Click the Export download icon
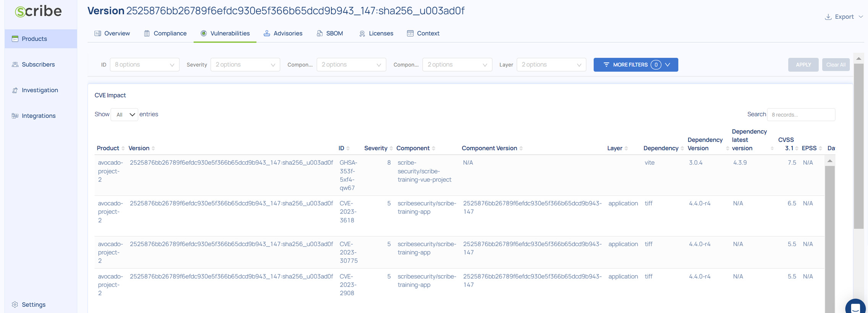868x313 pixels. [x=828, y=17]
